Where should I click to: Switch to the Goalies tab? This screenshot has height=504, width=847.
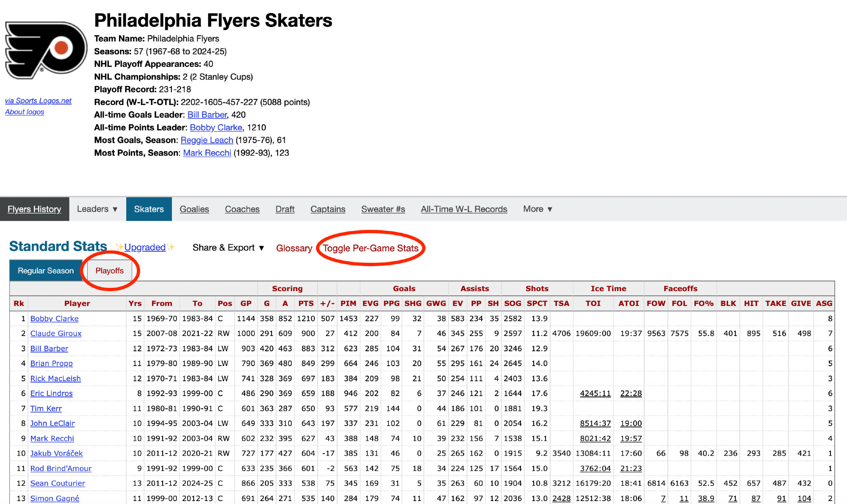[194, 209]
